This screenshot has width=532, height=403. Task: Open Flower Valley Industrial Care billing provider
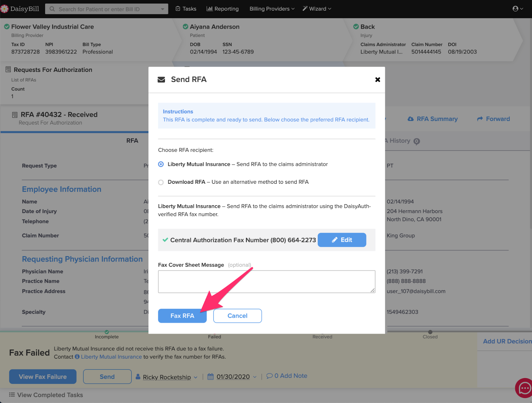(53, 27)
